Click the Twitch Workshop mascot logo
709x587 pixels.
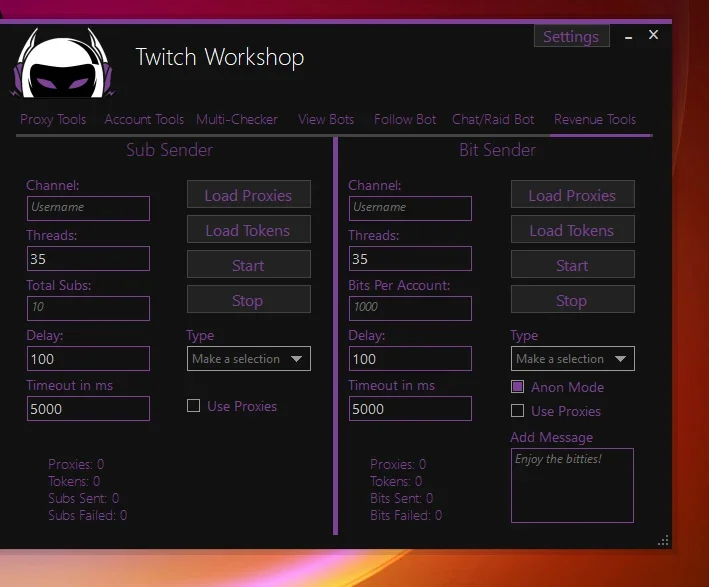point(63,63)
